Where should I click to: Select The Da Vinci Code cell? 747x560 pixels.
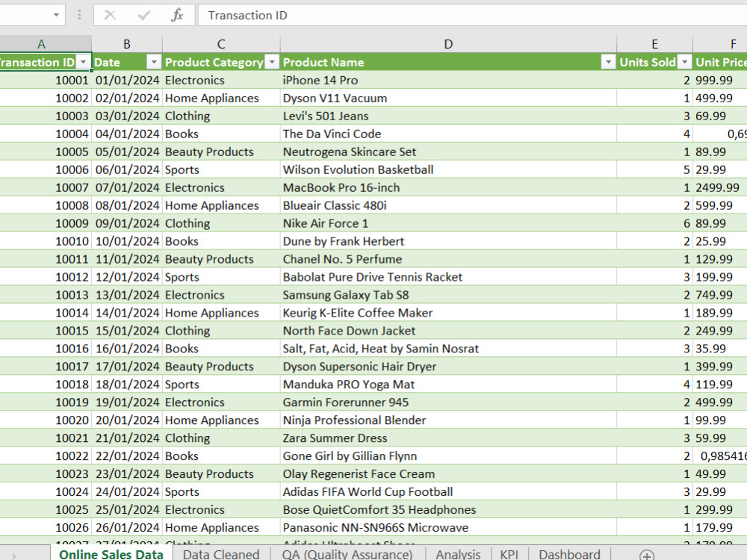point(448,134)
